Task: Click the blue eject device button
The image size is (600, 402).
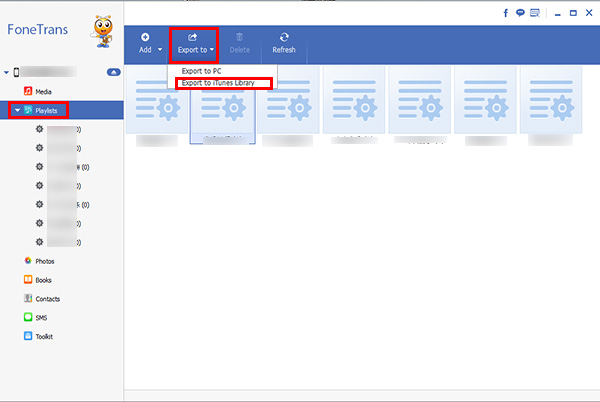Action: 114,72
